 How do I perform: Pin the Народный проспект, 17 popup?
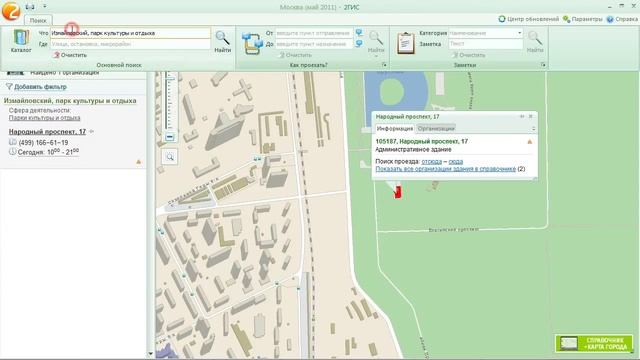(522, 116)
